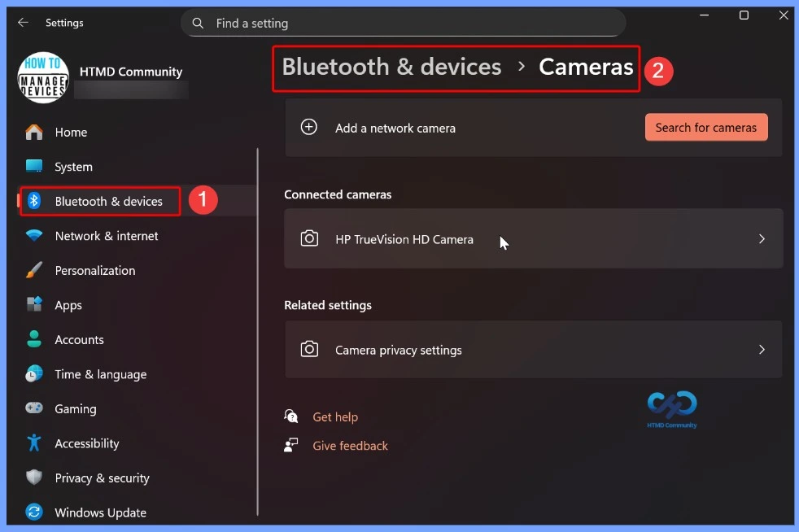
Task: Select the Windows Update sync icon
Action: point(34,512)
